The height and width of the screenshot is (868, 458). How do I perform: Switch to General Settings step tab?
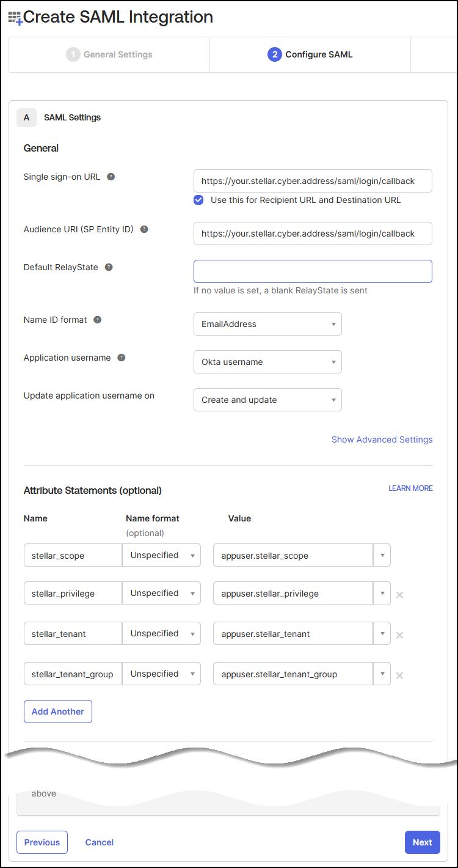pos(110,54)
